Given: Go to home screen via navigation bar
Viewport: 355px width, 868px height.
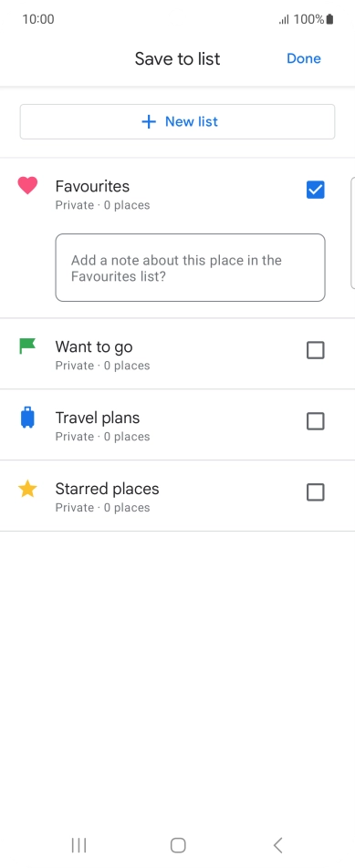Looking at the screenshot, I should pos(178,844).
